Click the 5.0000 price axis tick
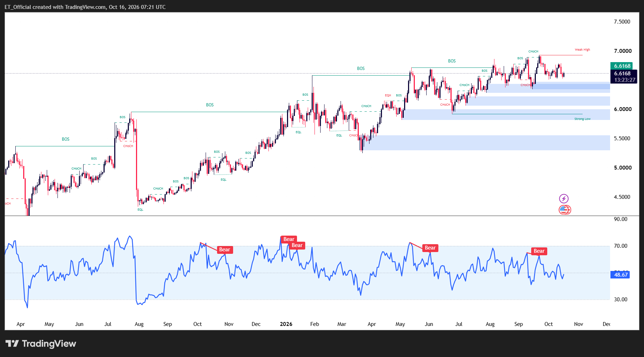This screenshot has height=357, width=644. tap(623, 168)
